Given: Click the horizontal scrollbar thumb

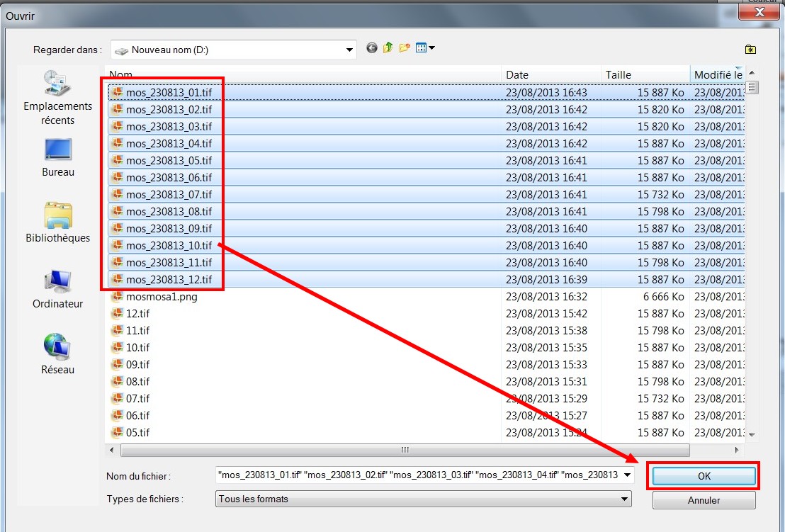Looking at the screenshot, I should 405,450.
